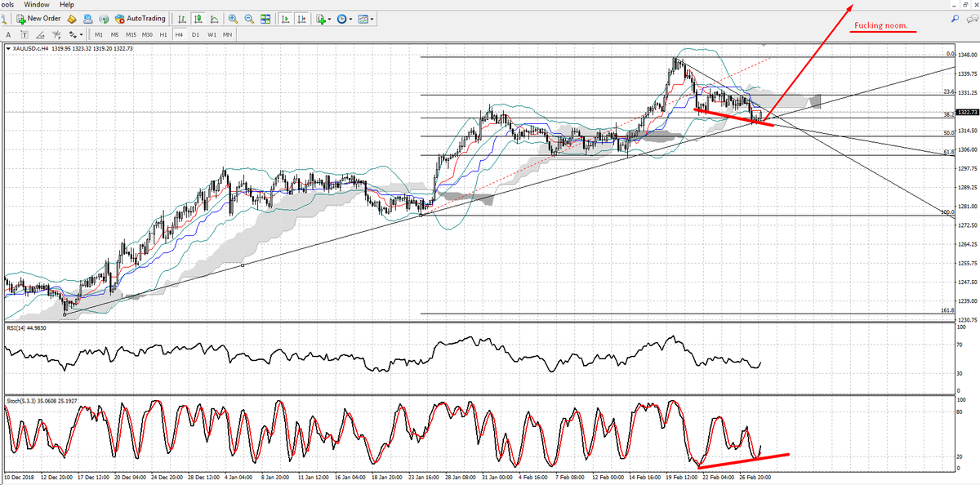980x485 pixels.
Task: Click the current price tag 1322.73
Action: [x=967, y=112]
